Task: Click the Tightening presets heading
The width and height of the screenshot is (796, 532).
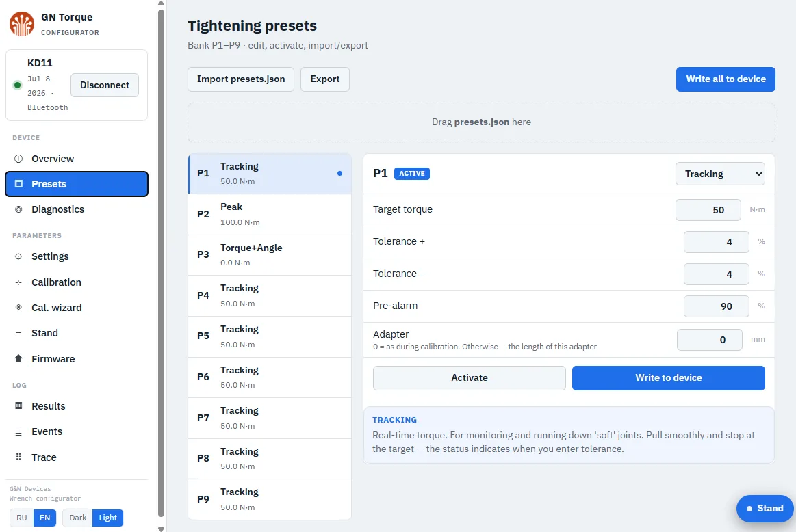Action: [x=253, y=25]
